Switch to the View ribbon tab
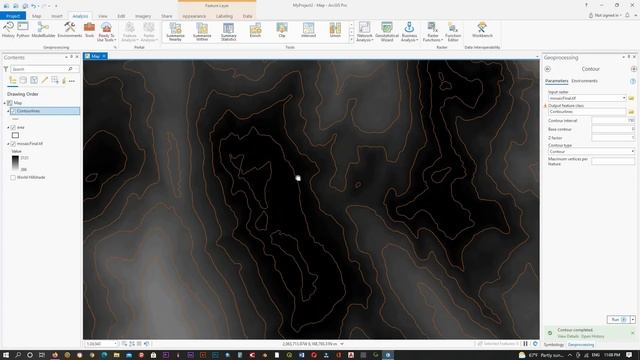The height and width of the screenshot is (360, 640). (102, 16)
